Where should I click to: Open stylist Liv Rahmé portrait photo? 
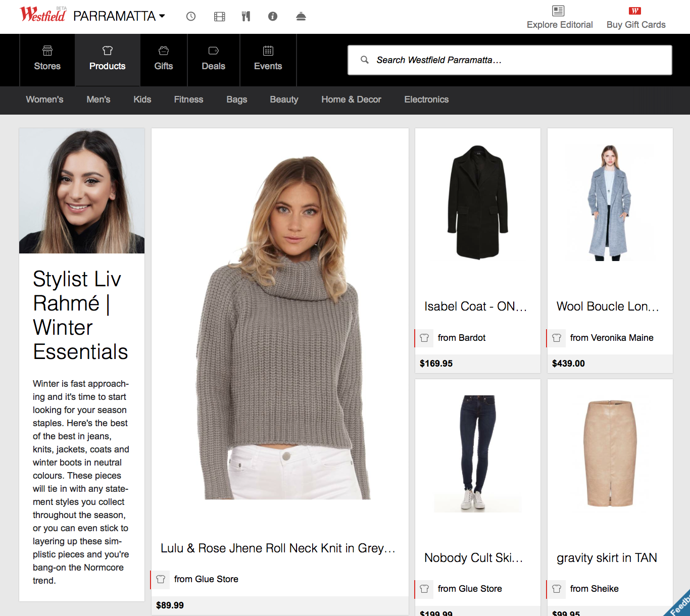coord(82,191)
